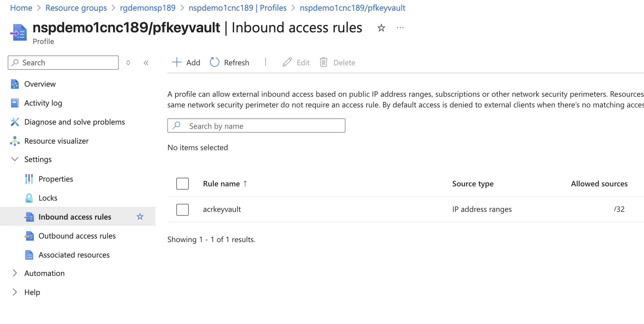The width and height of the screenshot is (644, 324).
Task: Refresh the inbound access rules list
Action: 229,62
